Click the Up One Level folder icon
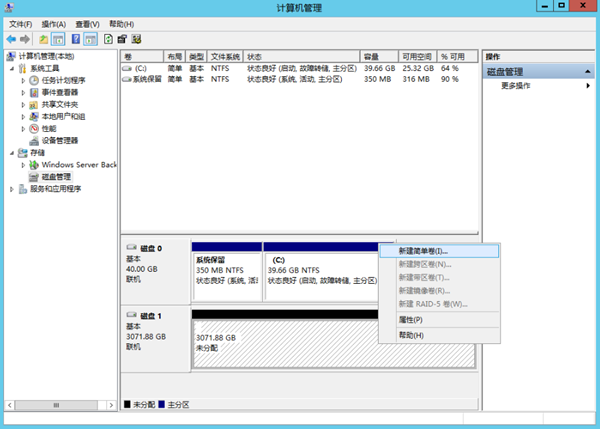 tap(44, 38)
